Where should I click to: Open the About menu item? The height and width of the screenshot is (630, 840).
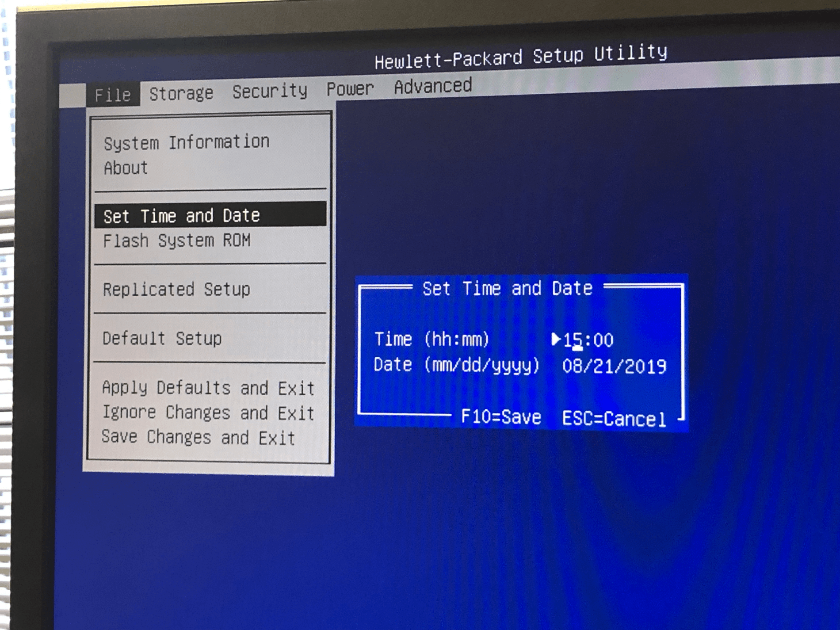point(126,168)
